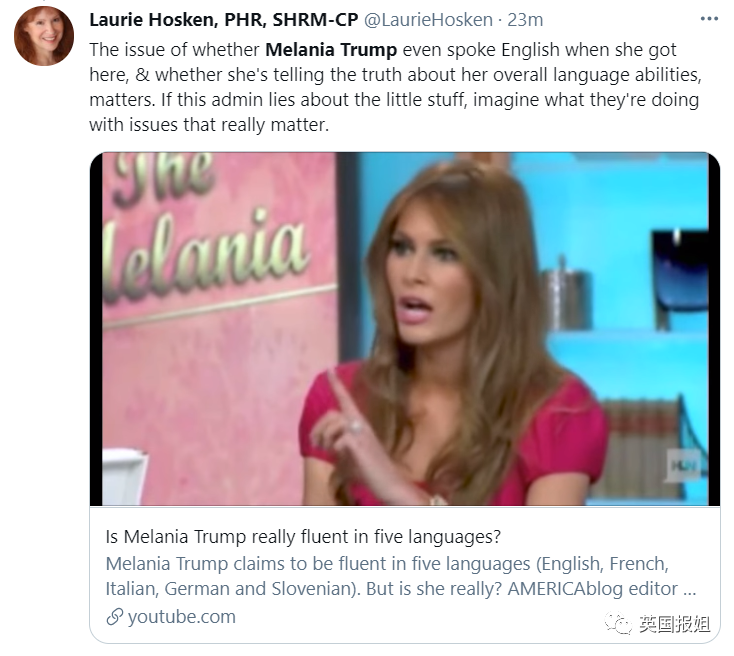Click the chain link icon beside youtube.com
Screen dimensions: 734x656
click(x=114, y=617)
